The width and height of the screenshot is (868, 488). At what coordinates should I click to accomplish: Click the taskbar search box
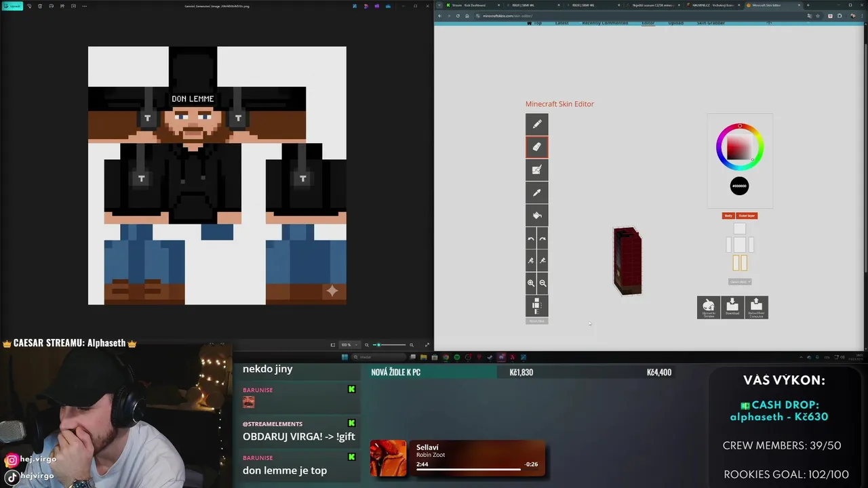click(378, 357)
